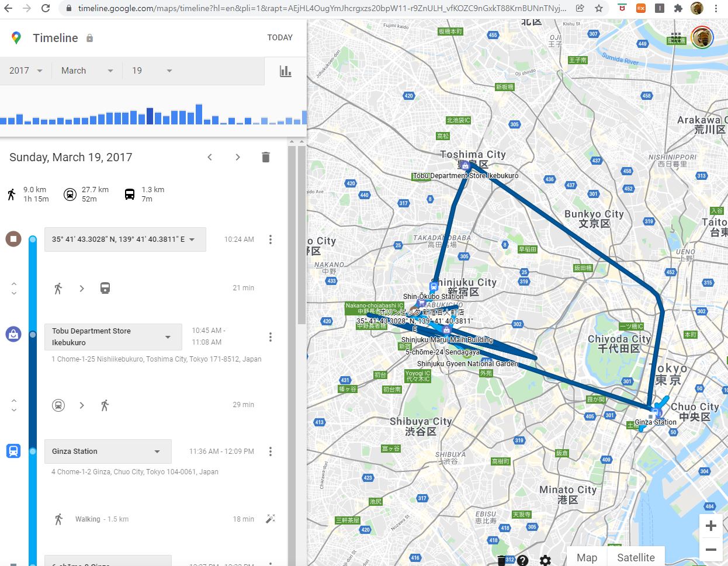Delete this day with the trash icon
The image size is (728, 566).
pyautogui.click(x=265, y=157)
